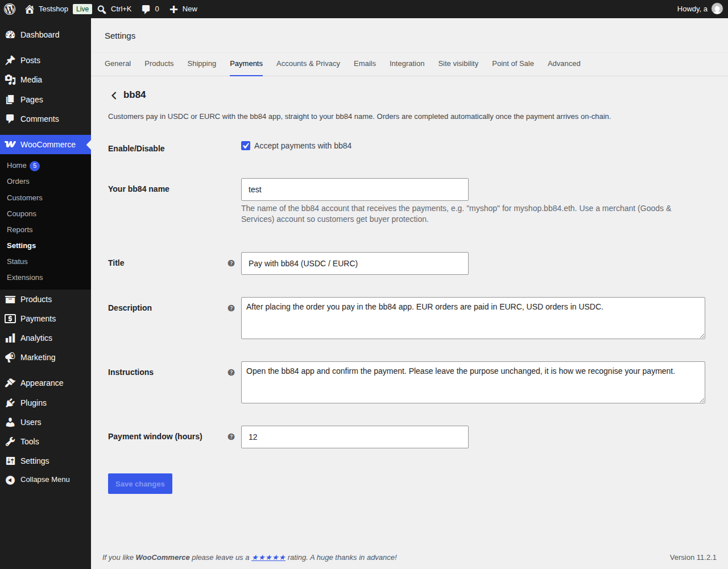Click the Payment window hours field

click(355, 437)
